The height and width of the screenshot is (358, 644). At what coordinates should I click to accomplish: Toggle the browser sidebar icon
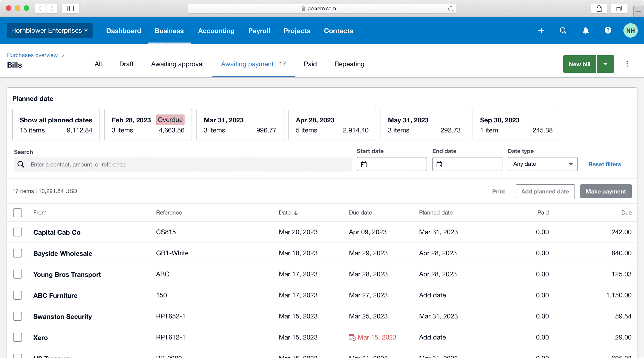pyautogui.click(x=70, y=9)
